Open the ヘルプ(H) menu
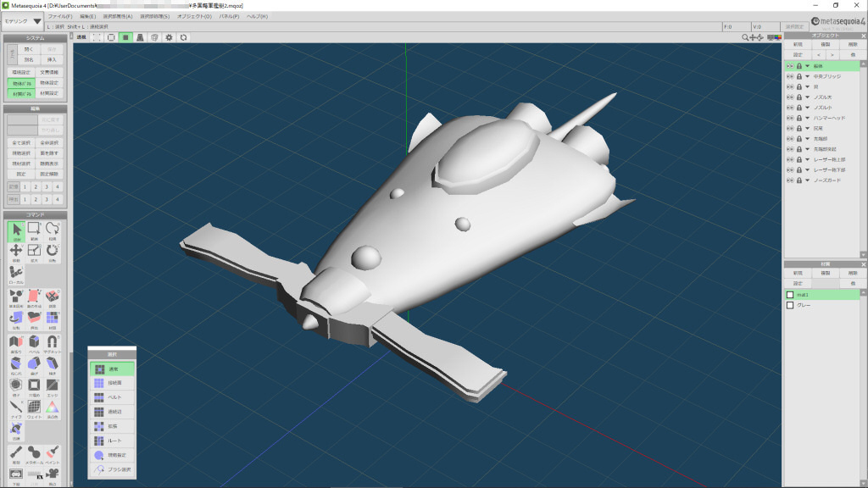The image size is (868, 488). 257,17
